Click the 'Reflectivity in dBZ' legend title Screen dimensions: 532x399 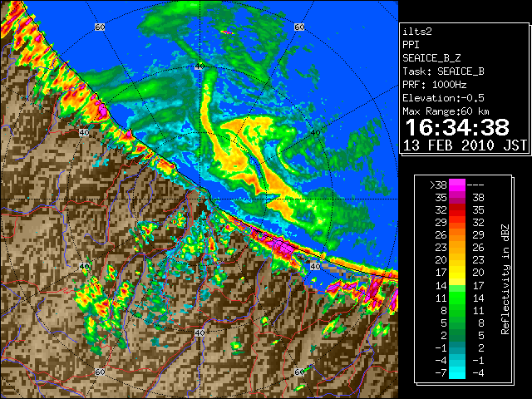click(x=505, y=279)
